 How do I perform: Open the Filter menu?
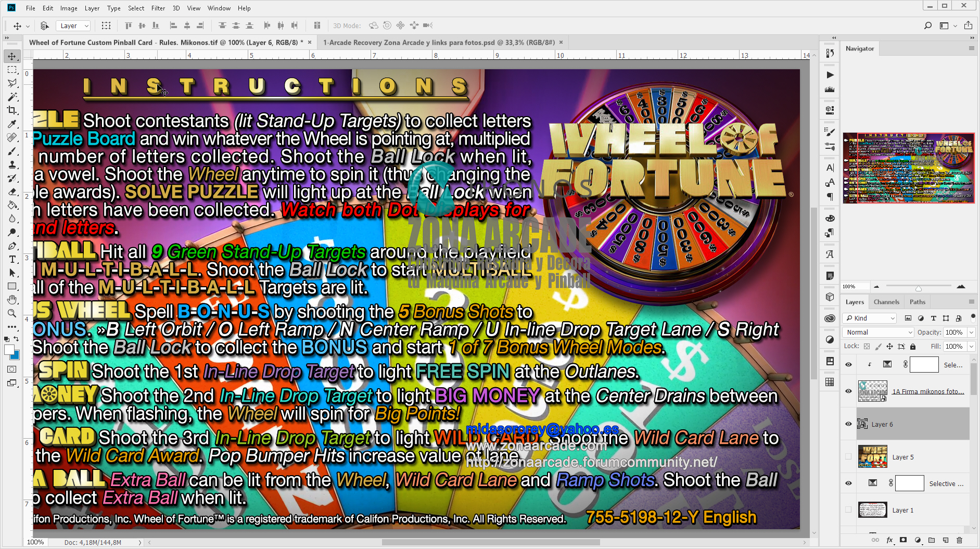pos(158,8)
